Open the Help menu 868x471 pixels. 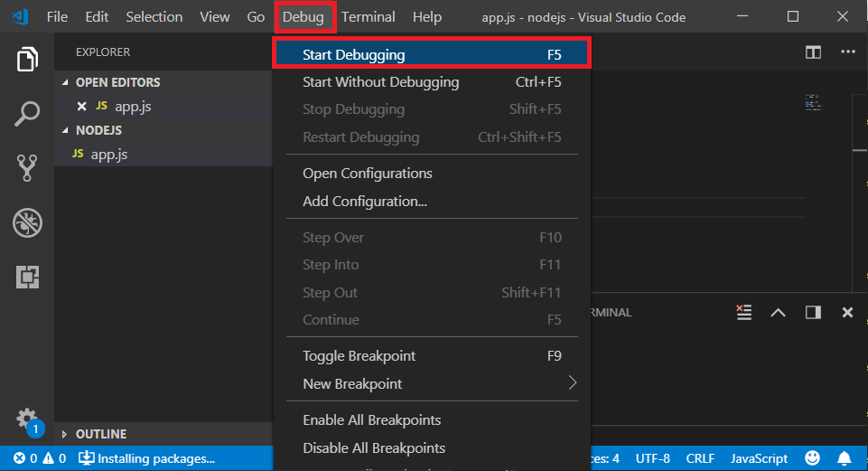(427, 17)
